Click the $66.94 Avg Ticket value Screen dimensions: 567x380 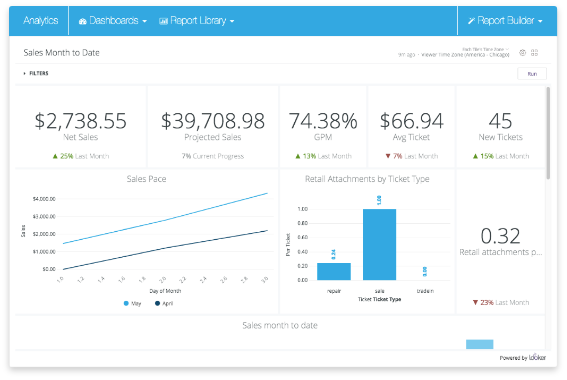point(412,121)
